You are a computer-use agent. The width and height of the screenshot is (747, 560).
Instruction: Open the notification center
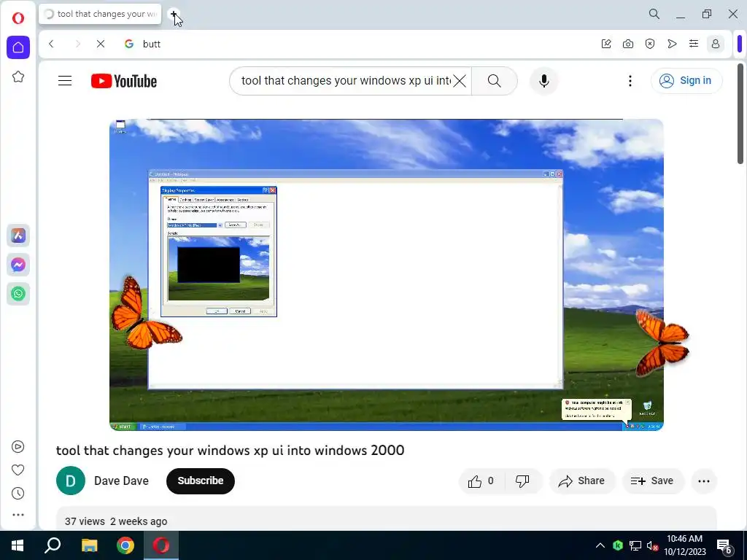[x=724, y=546]
